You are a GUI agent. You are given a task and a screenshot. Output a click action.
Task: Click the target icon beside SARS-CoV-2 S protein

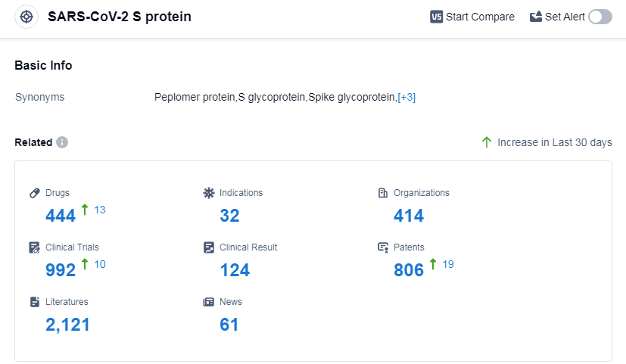26,17
